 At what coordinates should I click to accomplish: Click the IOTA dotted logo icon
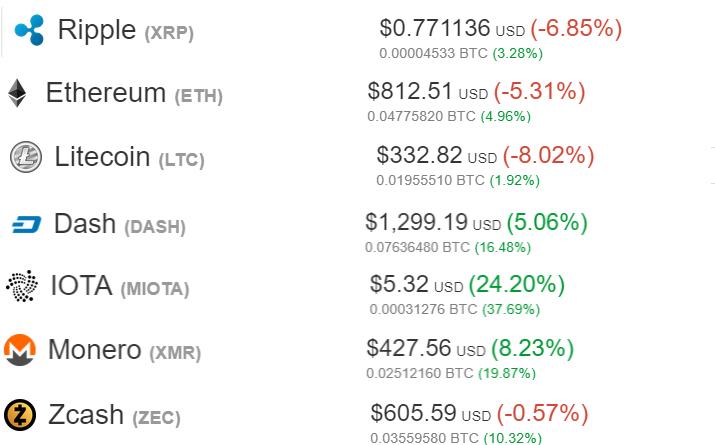[x=21, y=286]
